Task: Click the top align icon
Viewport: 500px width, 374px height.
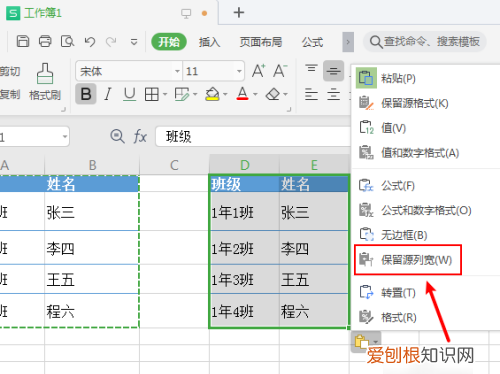Action: [311, 69]
